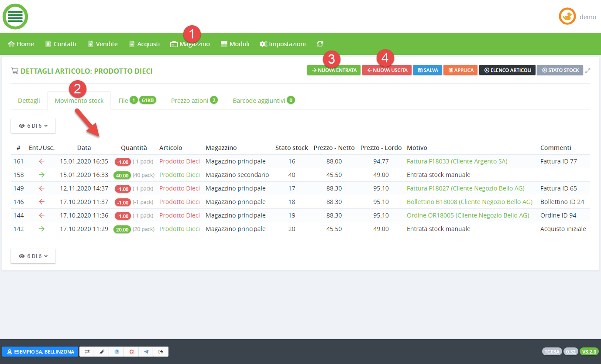Click the paper plane icon in the footer
601x364 pixels.
(146, 352)
